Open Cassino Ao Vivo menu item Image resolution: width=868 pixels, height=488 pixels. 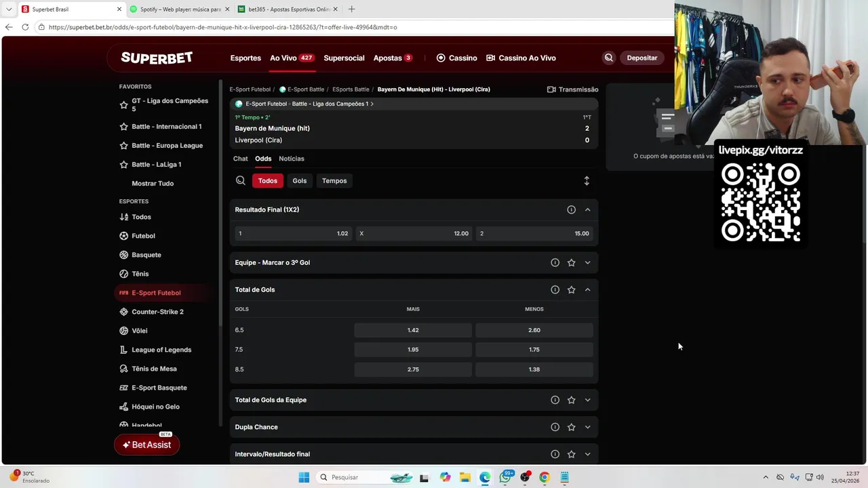(x=521, y=58)
